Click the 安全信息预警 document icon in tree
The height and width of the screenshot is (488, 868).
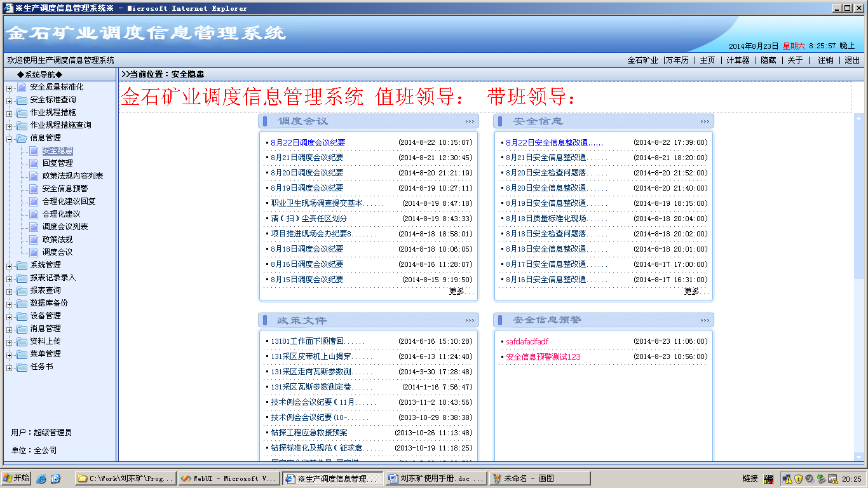click(x=34, y=189)
